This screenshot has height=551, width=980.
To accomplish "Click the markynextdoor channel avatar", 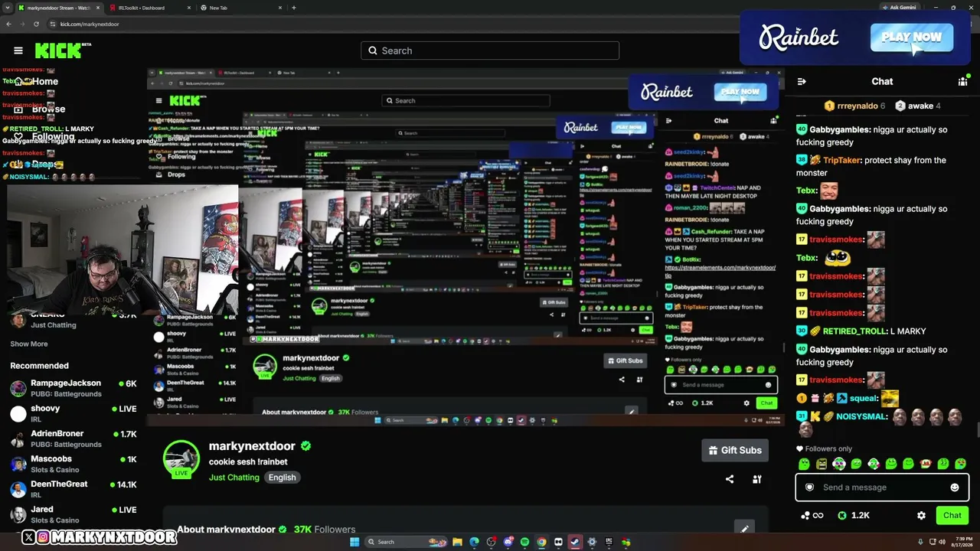I will point(181,458).
